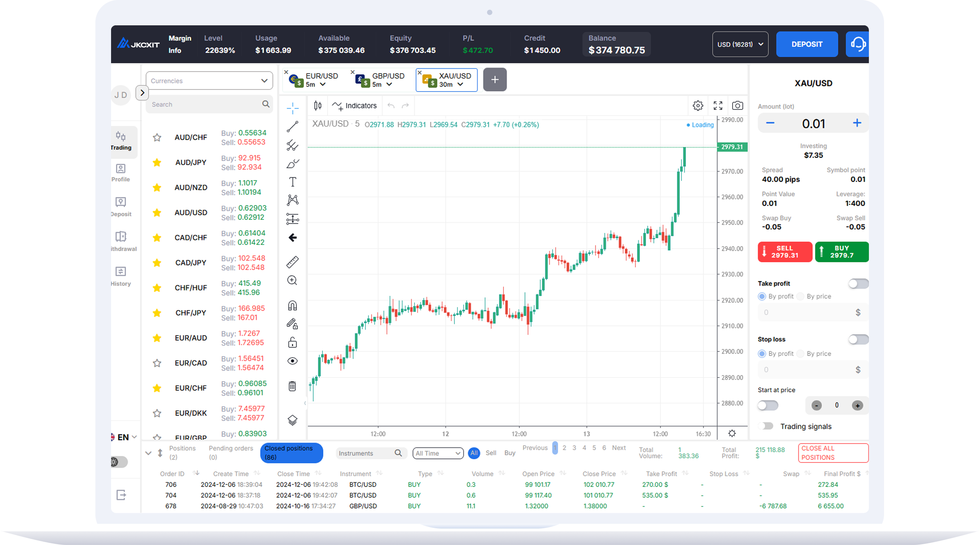Click the chart snapshot camera icon
The image size is (980, 545).
coord(737,106)
